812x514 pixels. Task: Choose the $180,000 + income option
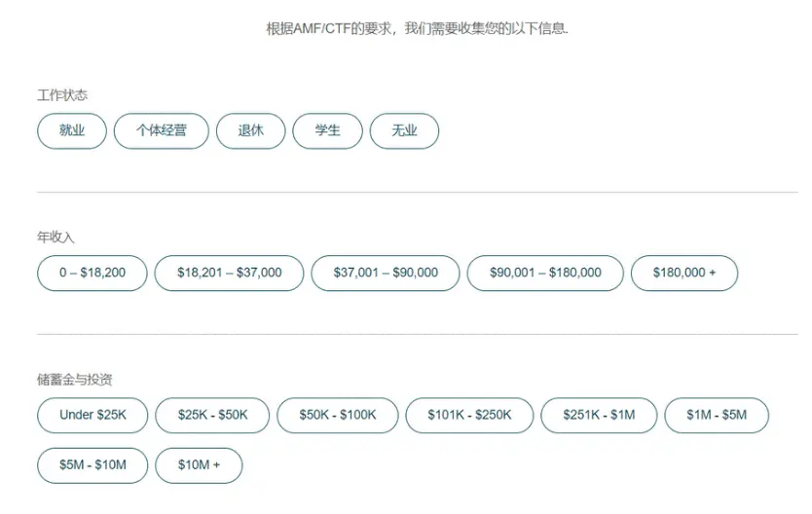click(684, 273)
